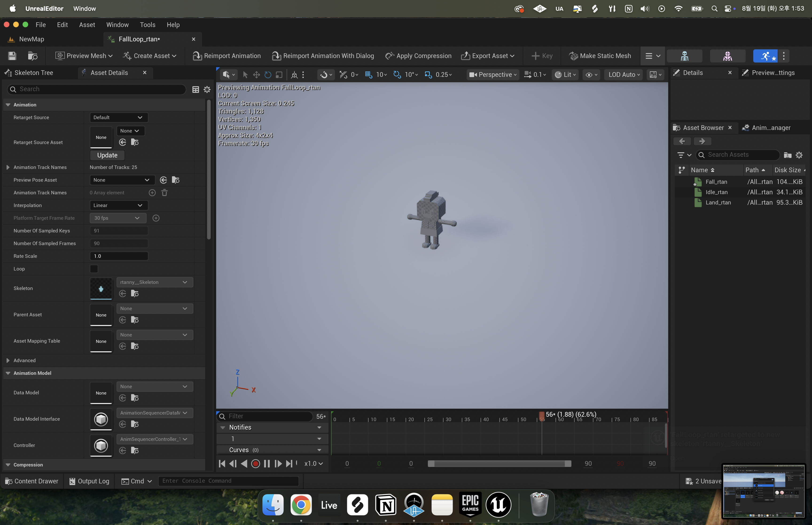Delete Animation Track Names array elements trash icon
Screen dimensions: 812x525
point(164,193)
